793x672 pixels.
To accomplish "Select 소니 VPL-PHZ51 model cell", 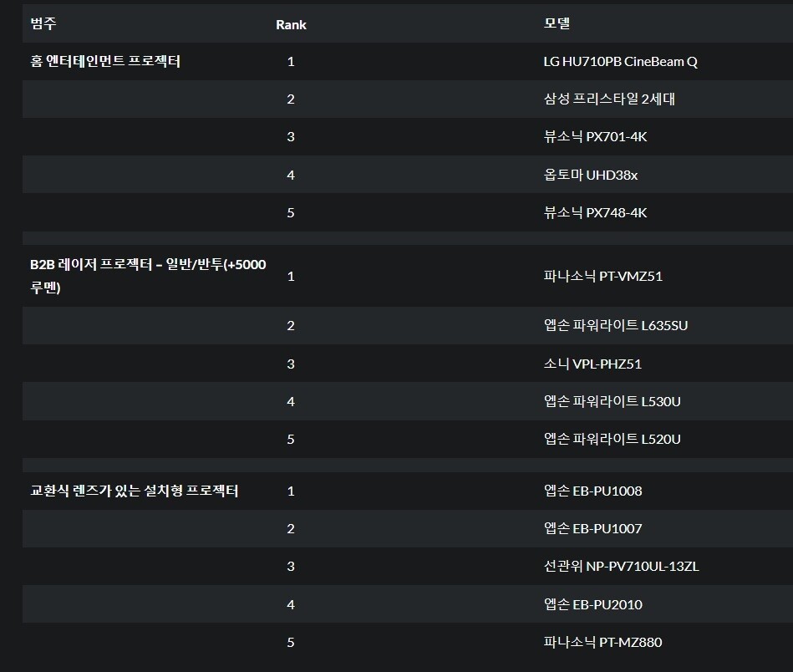I will coord(592,364).
